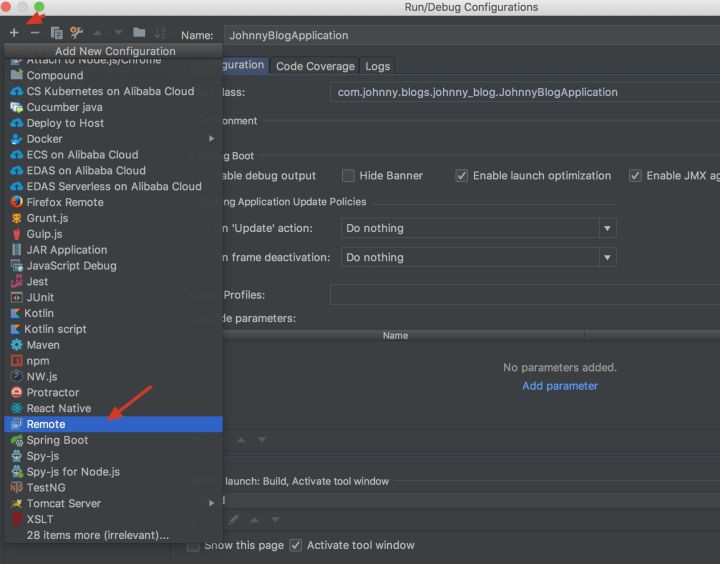
Task: Open the wrench Edit Templates icon
Action: 77,32
